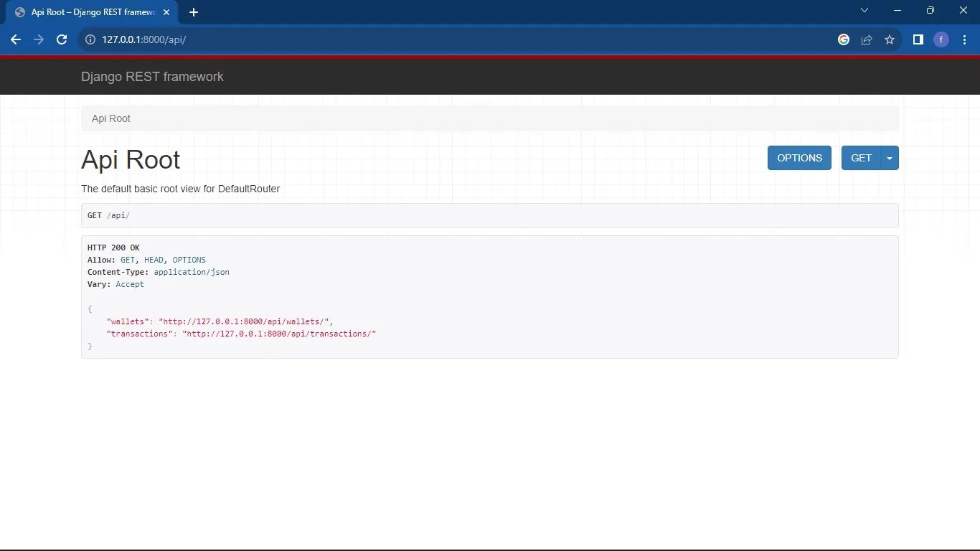Open the browser side panel icon

pos(918,39)
